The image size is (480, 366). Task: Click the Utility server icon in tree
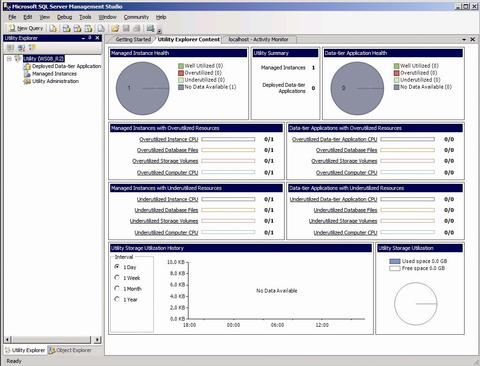[18, 59]
